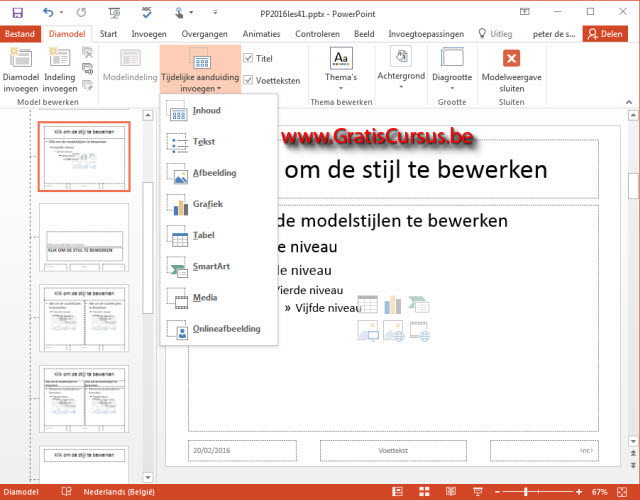640x500 pixels.
Task: Switch to the Start tab
Action: pos(108,34)
